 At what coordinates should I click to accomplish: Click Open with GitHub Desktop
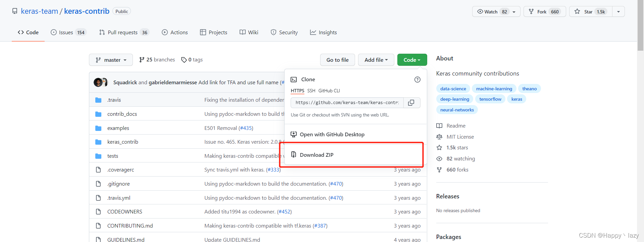355,134
